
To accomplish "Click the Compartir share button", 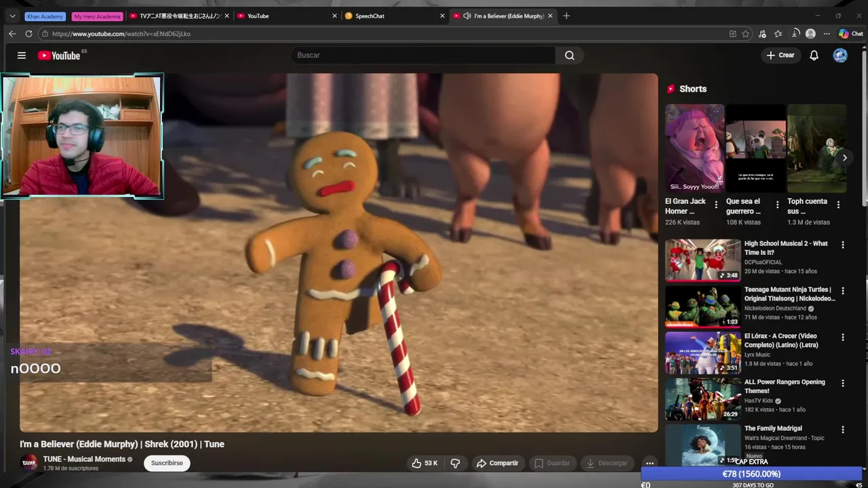I will 498,464.
